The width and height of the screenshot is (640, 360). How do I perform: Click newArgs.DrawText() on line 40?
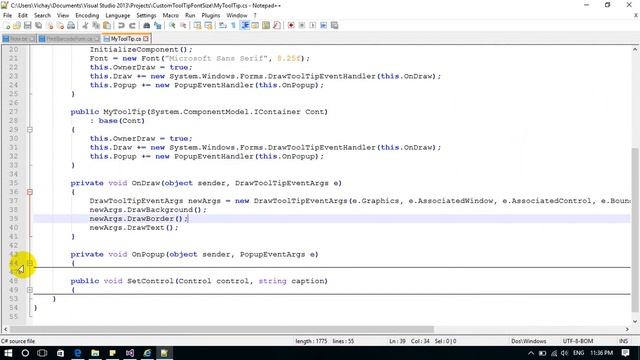(x=134, y=228)
